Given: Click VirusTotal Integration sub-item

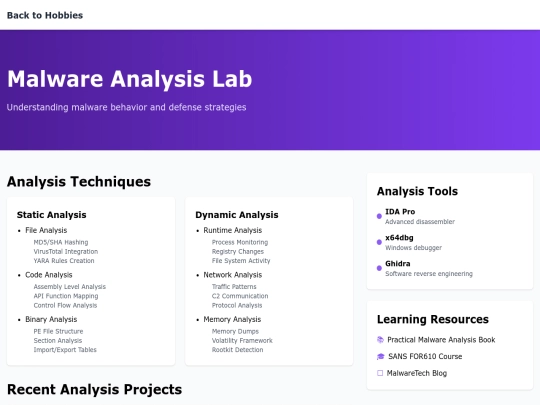Looking at the screenshot, I should (66, 251).
